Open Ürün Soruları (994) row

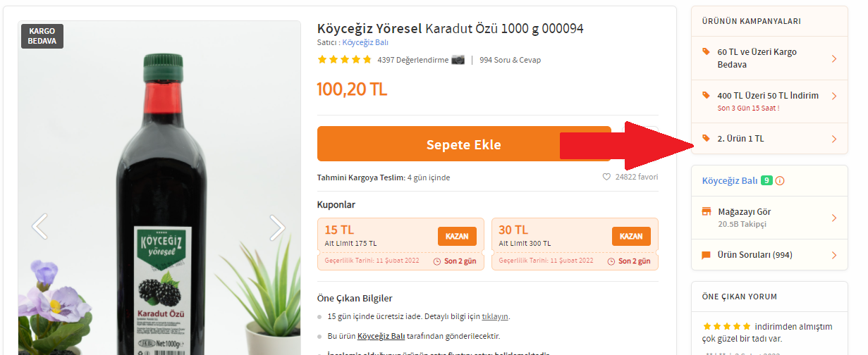pos(770,255)
